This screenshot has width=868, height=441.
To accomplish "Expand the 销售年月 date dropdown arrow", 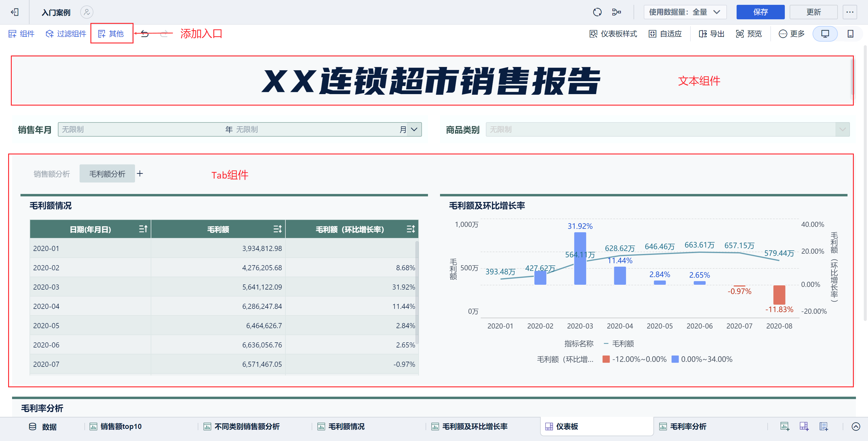I will (414, 129).
